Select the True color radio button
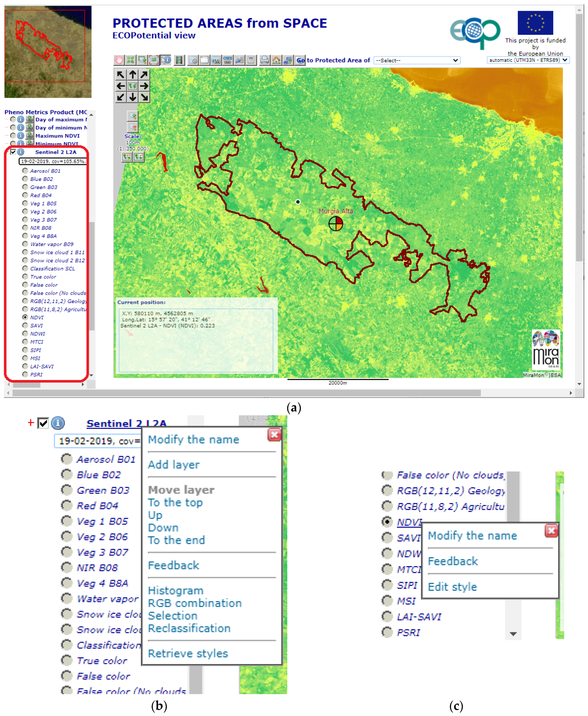 tap(25, 277)
